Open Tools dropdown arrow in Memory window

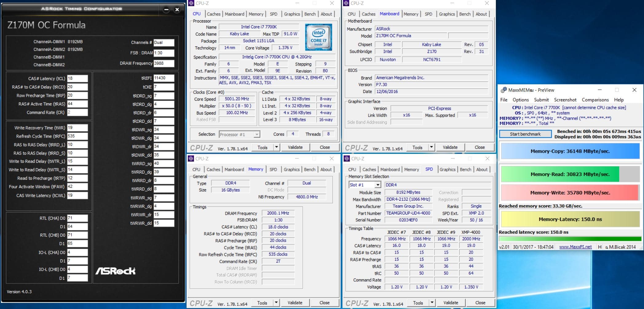276,303
